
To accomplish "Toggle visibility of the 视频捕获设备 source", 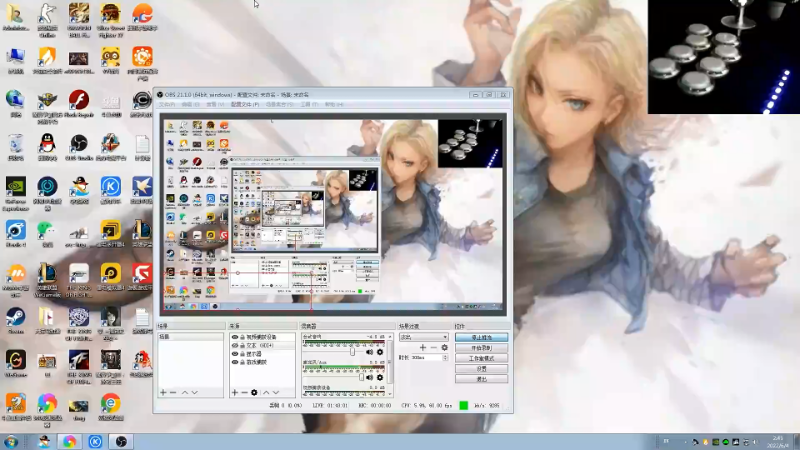I will (235, 337).
